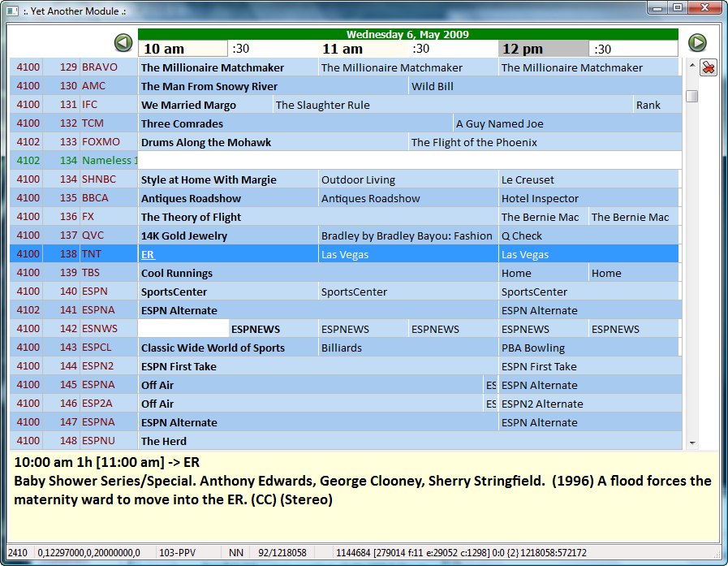Screen dimensions: 728x566
Task: Open Billiards on ESPCL
Action: [x=408, y=348]
